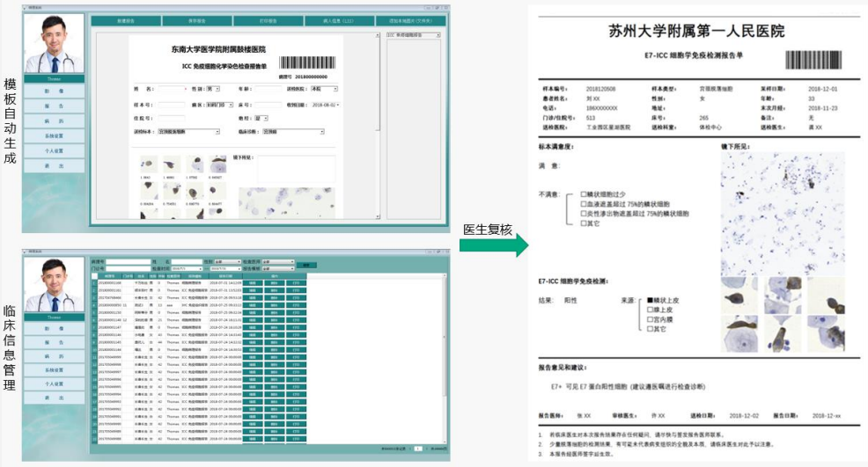Open 影像 in the report editor sidebar
This screenshot has width=868, height=467.
pyautogui.click(x=55, y=91)
